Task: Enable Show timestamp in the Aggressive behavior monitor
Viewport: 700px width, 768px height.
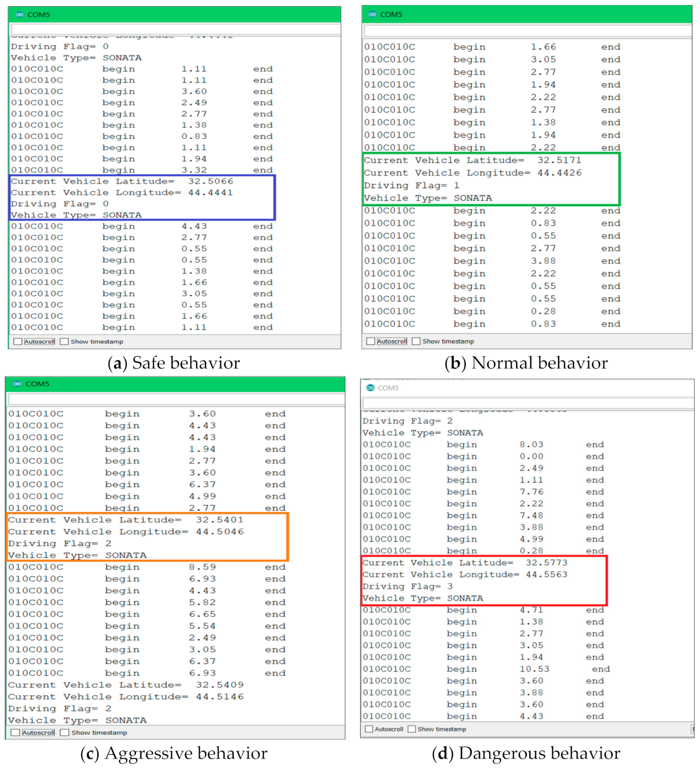Action: [65, 733]
